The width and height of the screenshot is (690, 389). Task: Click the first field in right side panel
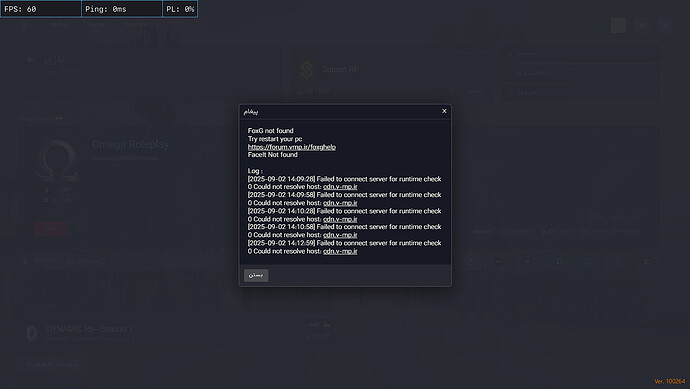580,54
